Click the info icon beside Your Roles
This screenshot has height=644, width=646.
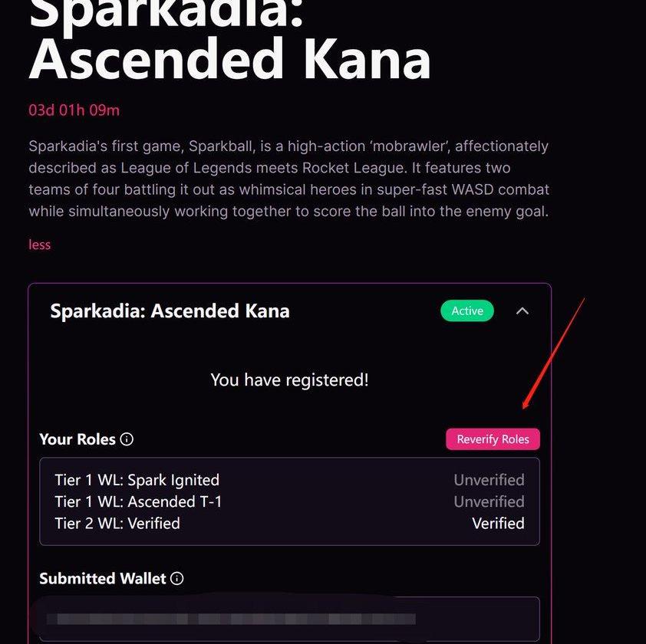tap(127, 440)
